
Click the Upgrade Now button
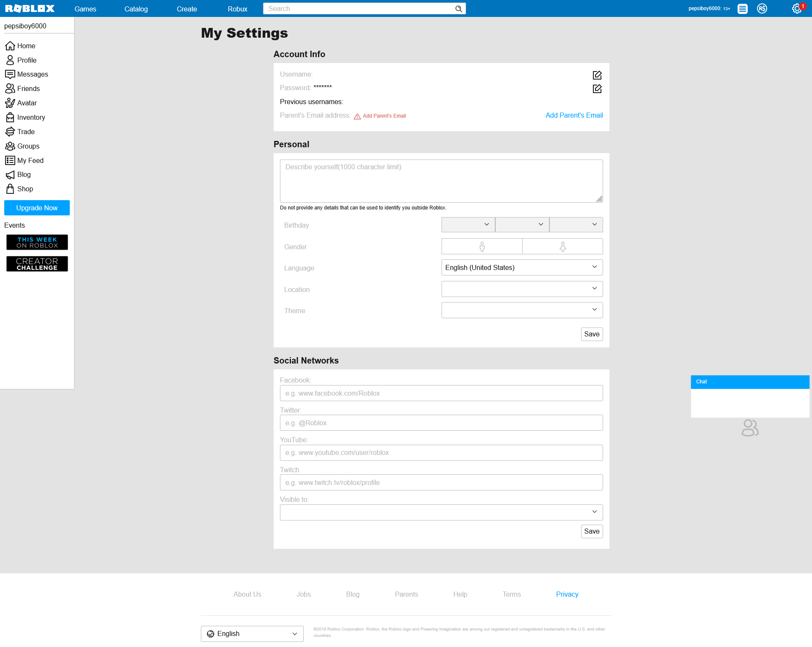(x=37, y=208)
